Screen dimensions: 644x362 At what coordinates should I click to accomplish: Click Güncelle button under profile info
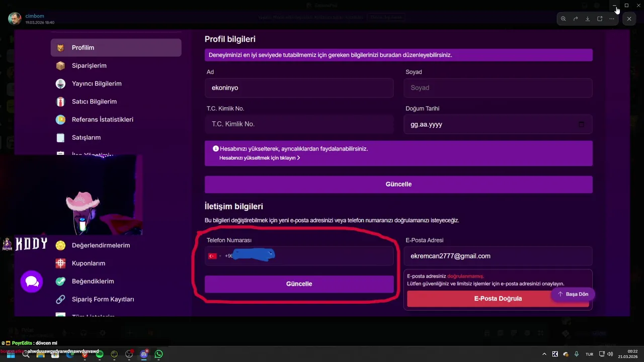point(398,185)
